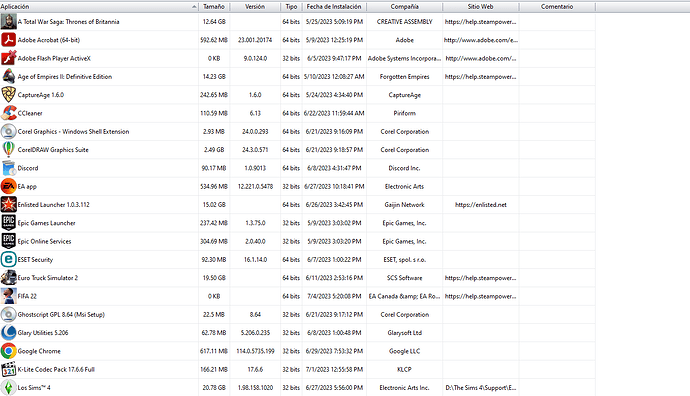The image size is (690, 396).
Task: Click the Enlisted Launcher star icon
Action: [8, 205]
